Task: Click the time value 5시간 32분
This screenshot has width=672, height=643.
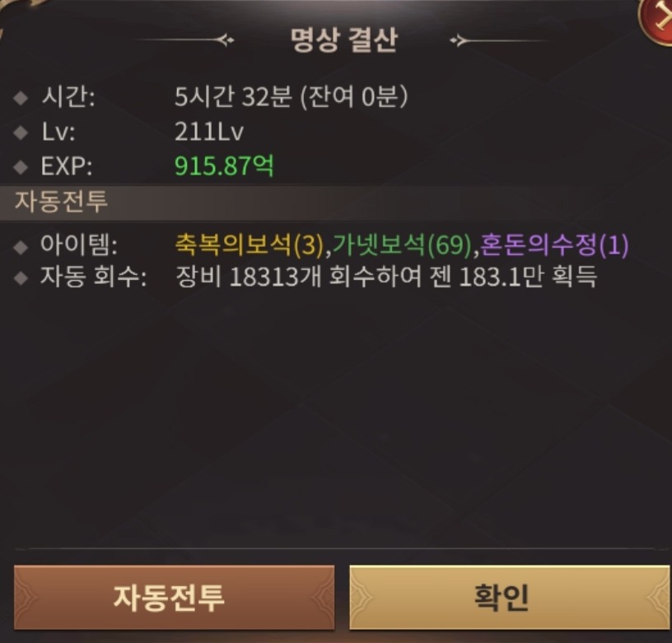Action: coord(233,96)
